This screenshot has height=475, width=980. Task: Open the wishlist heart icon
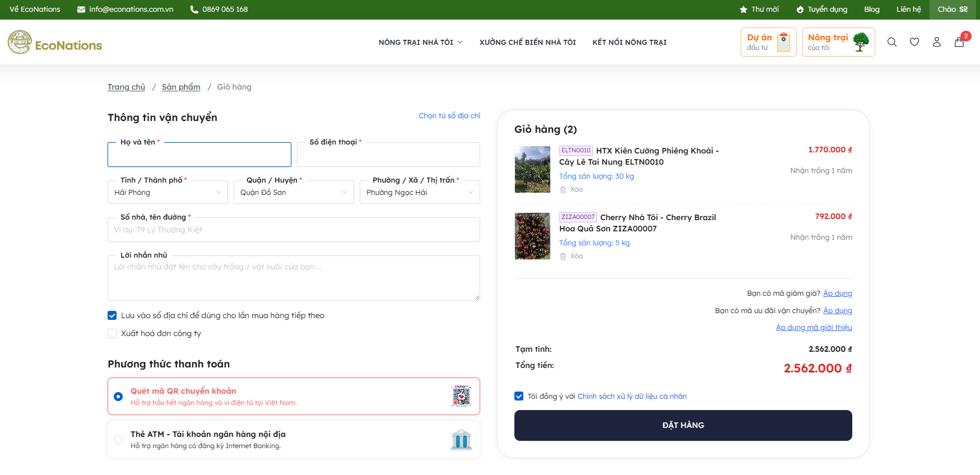coord(914,42)
